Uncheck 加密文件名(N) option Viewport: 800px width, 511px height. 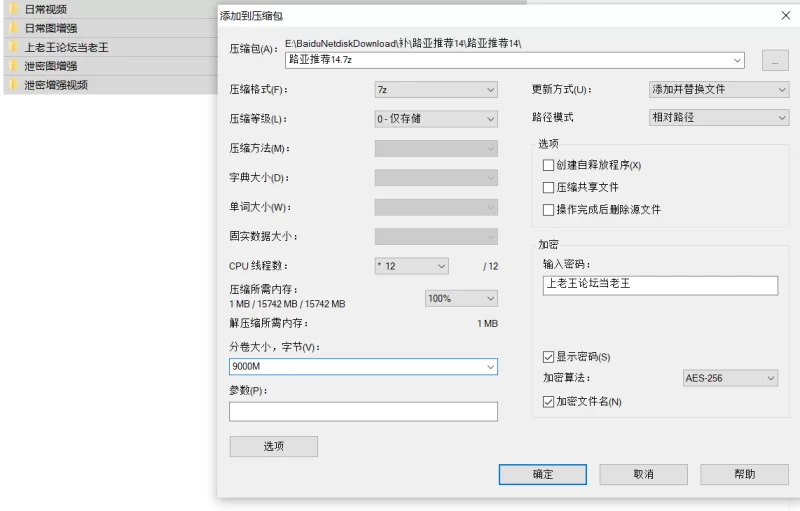[x=548, y=402]
